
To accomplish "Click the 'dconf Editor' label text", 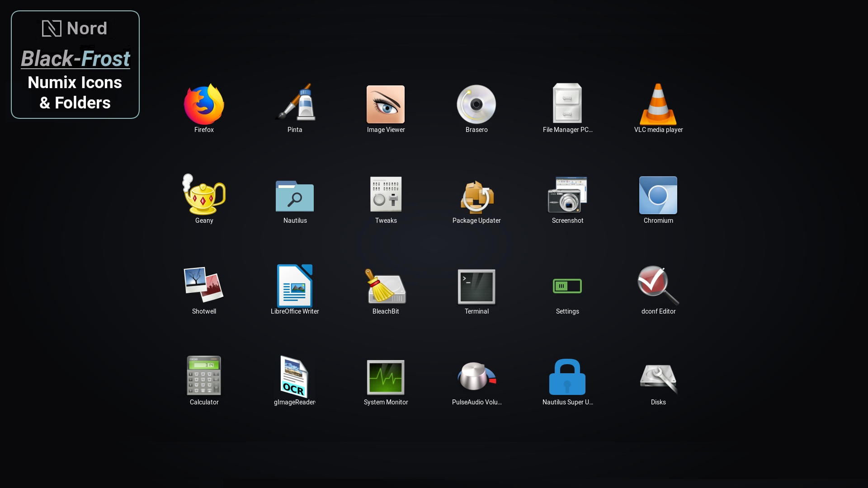I will (658, 311).
